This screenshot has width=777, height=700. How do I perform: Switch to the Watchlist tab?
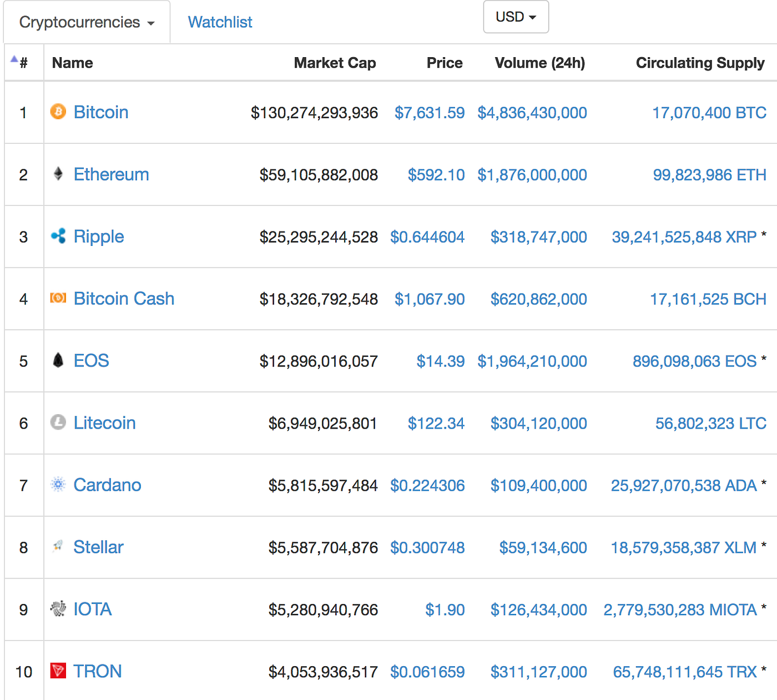[x=220, y=22]
